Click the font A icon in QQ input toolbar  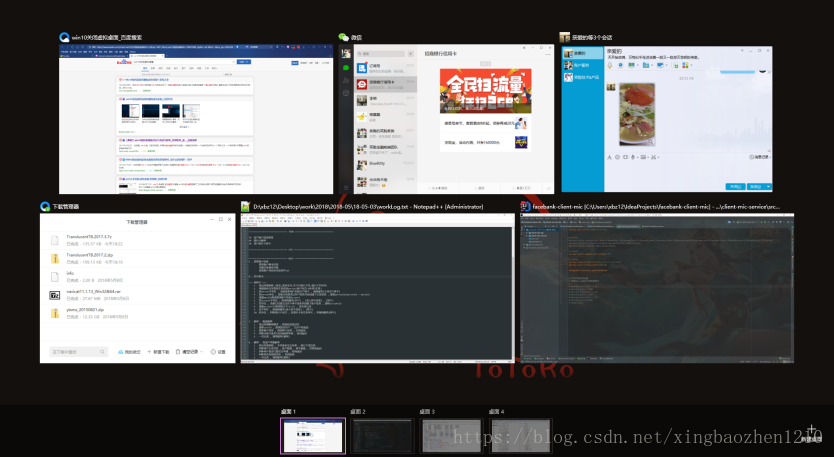pos(610,157)
